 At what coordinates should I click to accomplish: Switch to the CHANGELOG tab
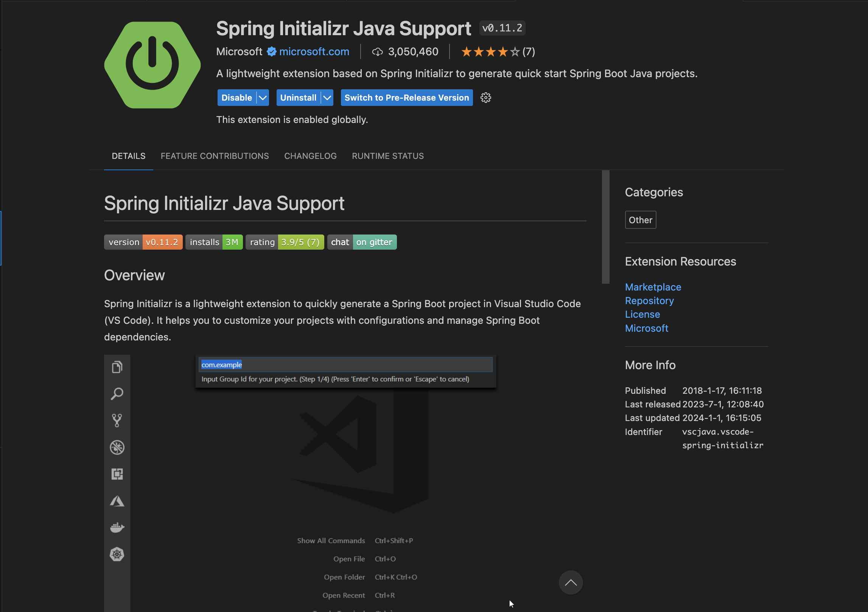tap(310, 156)
